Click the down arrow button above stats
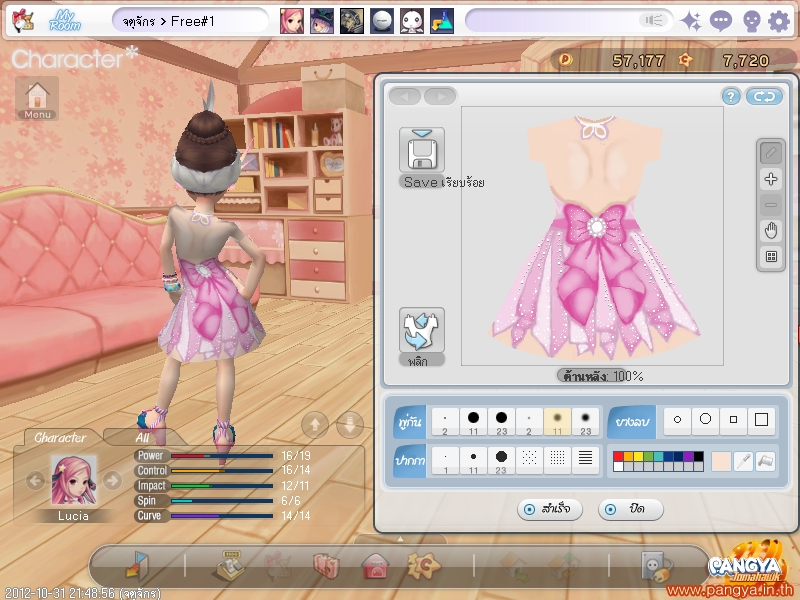 pyautogui.click(x=350, y=424)
